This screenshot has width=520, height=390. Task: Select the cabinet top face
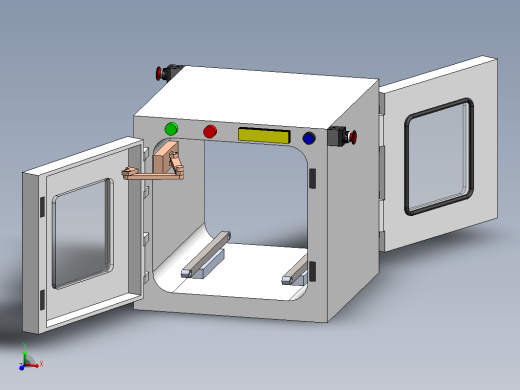pos(257,97)
